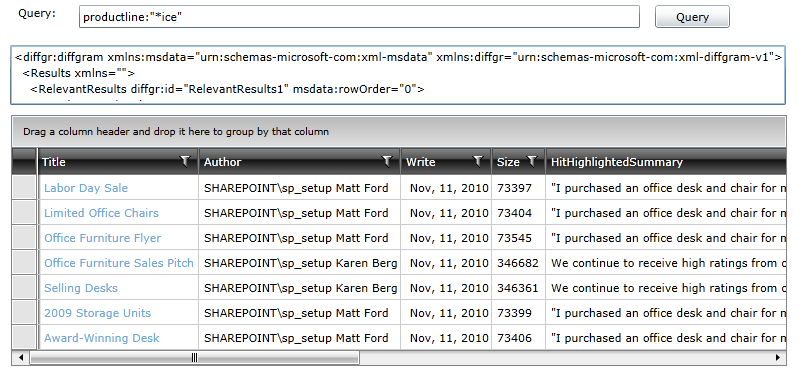804x384 pixels.
Task: Click the horizontal scrollbar thumb
Action: point(194,357)
